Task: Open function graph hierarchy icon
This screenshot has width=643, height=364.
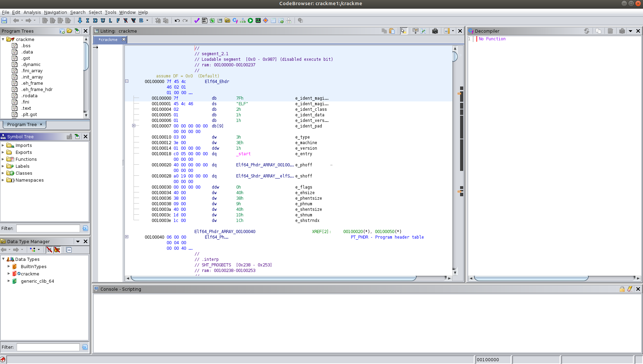Action: click(x=243, y=20)
